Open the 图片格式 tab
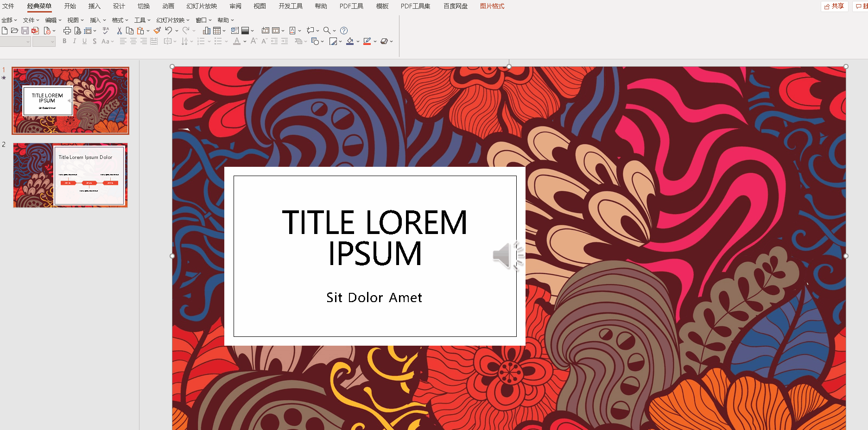 point(492,6)
